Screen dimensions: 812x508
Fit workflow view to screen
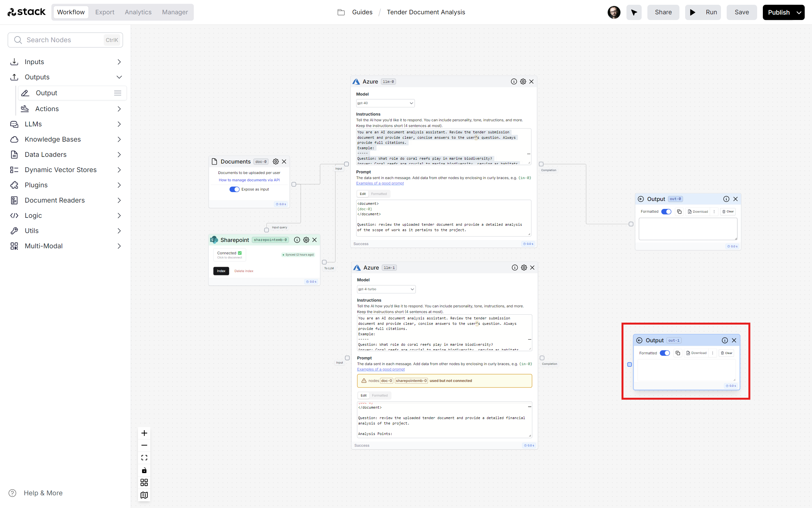point(144,458)
